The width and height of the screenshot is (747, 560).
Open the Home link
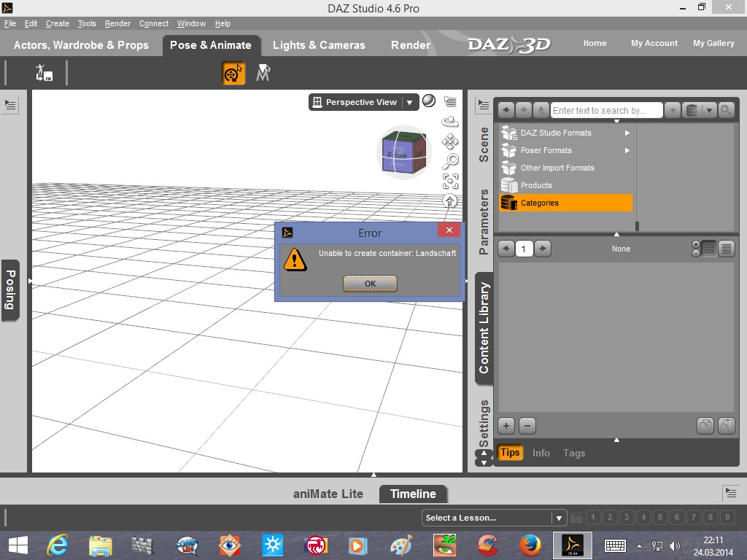pyautogui.click(x=595, y=43)
